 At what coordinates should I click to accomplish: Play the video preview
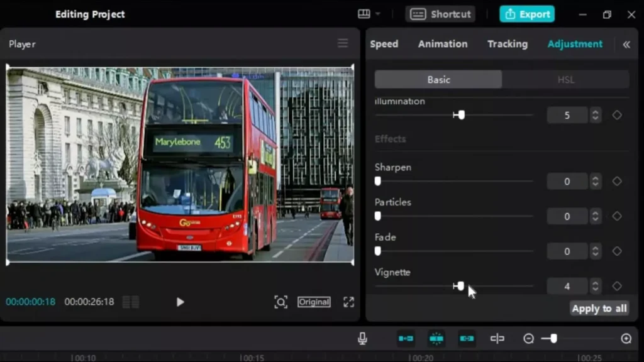(180, 302)
